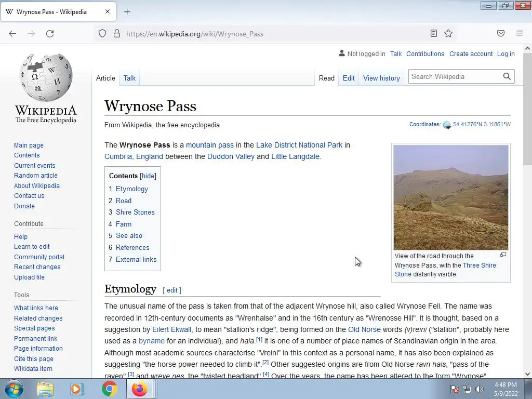Screen dimensions: 532x399
Task: Open the article's Talk tab
Action: coord(129,78)
